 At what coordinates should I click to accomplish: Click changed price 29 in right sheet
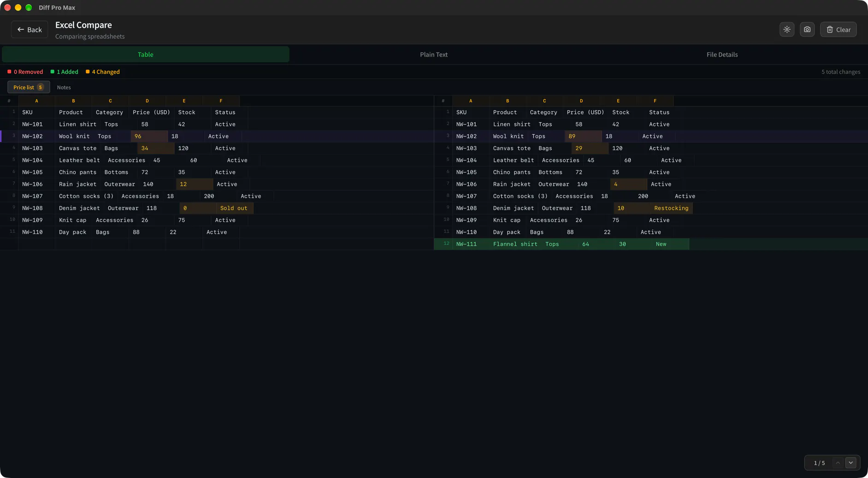(x=590, y=148)
